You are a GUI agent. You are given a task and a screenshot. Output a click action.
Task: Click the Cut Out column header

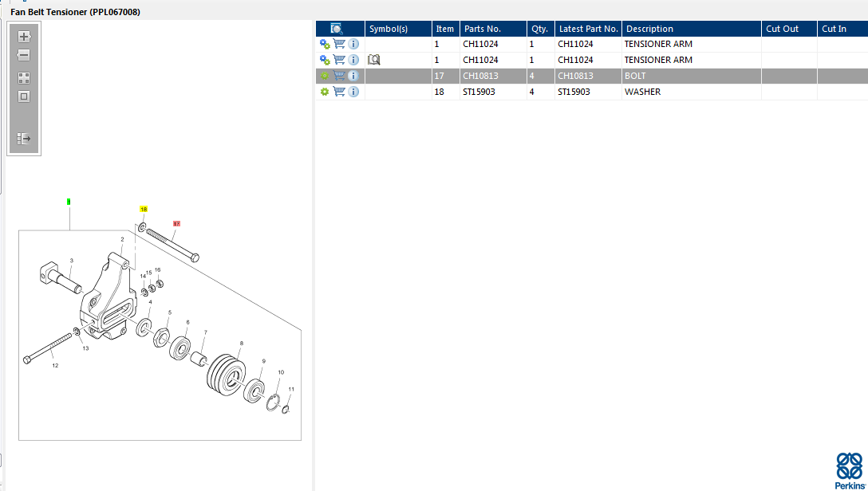coord(789,29)
